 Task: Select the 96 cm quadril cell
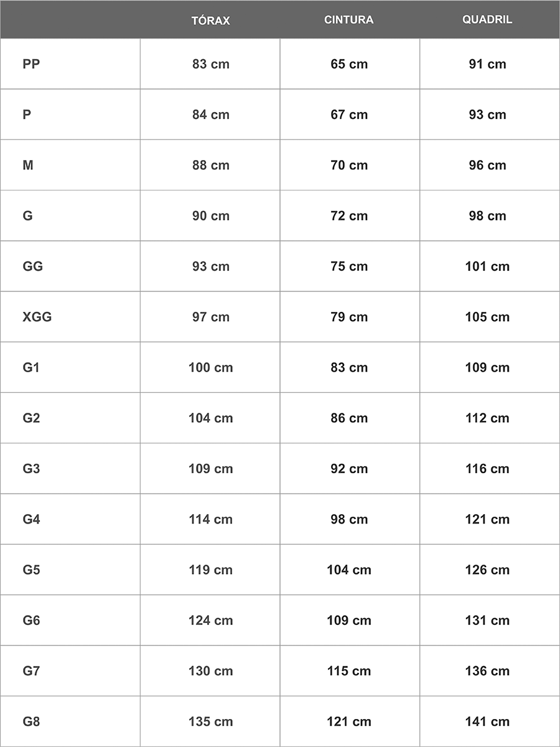487,165
